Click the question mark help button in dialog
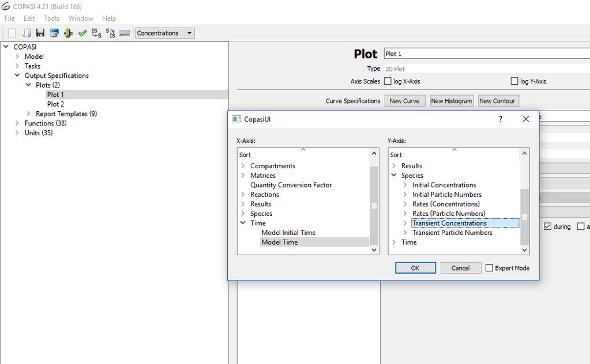The image size is (590, 364). (501, 119)
